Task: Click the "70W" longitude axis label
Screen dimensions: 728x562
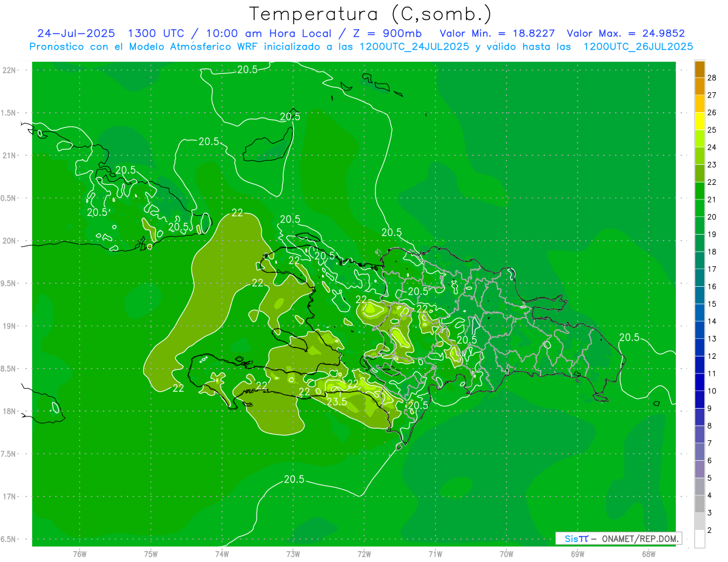Action: pyautogui.click(x=507, y=554)
